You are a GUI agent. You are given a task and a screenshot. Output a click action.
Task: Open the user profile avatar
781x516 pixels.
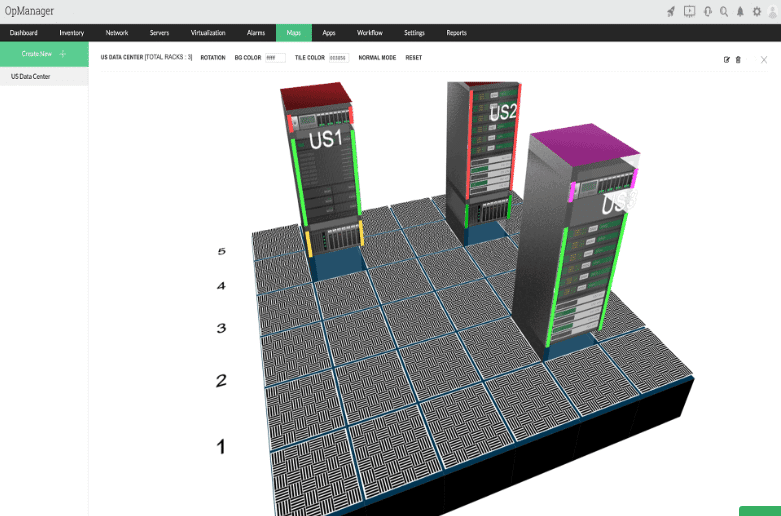(773, 12)
